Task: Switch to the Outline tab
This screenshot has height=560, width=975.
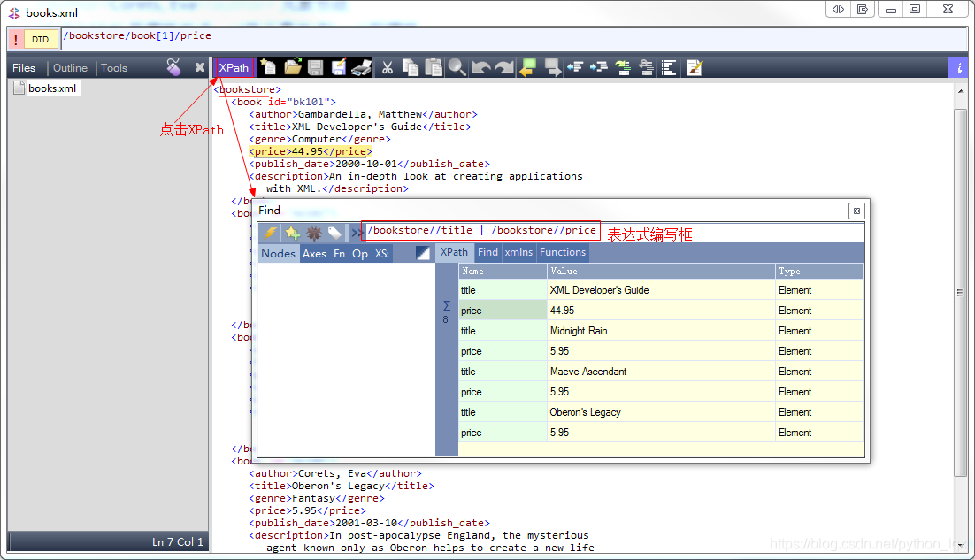Action: [x=70, y=68]
